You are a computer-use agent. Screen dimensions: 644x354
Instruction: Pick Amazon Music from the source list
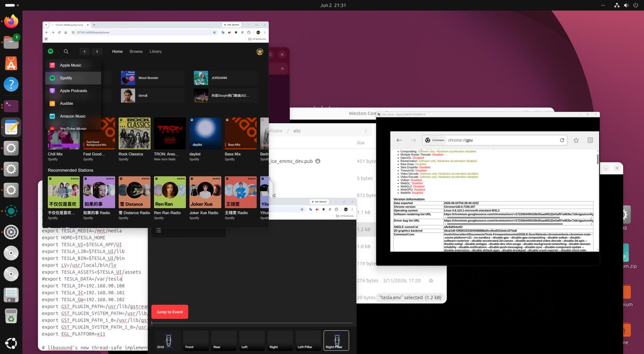(72, 116)
